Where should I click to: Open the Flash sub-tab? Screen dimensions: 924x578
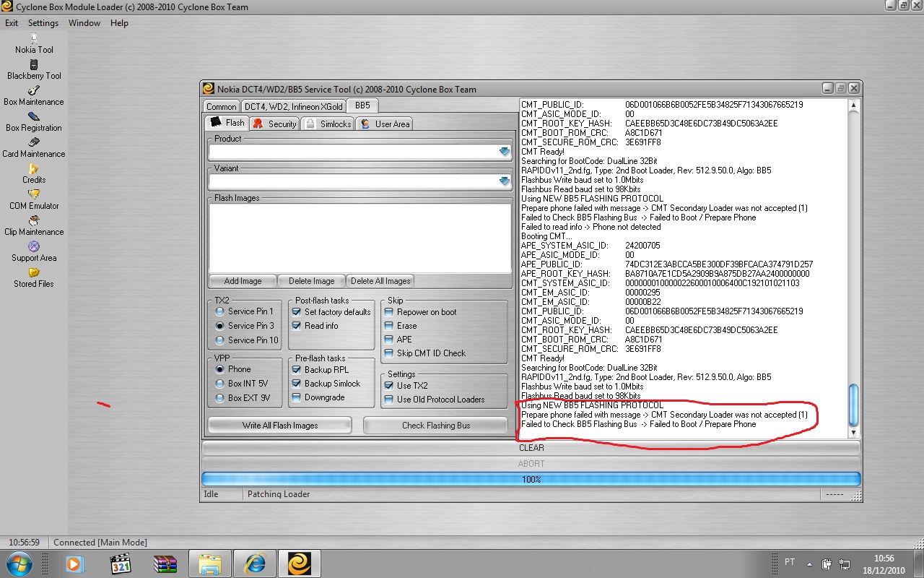(x=228, y=123)
